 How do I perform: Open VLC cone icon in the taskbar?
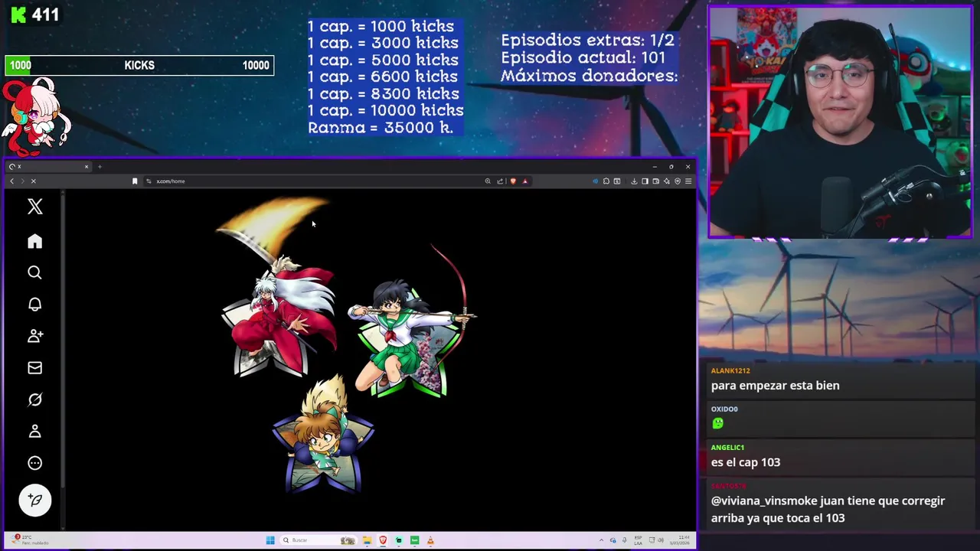tap(430, 540)
